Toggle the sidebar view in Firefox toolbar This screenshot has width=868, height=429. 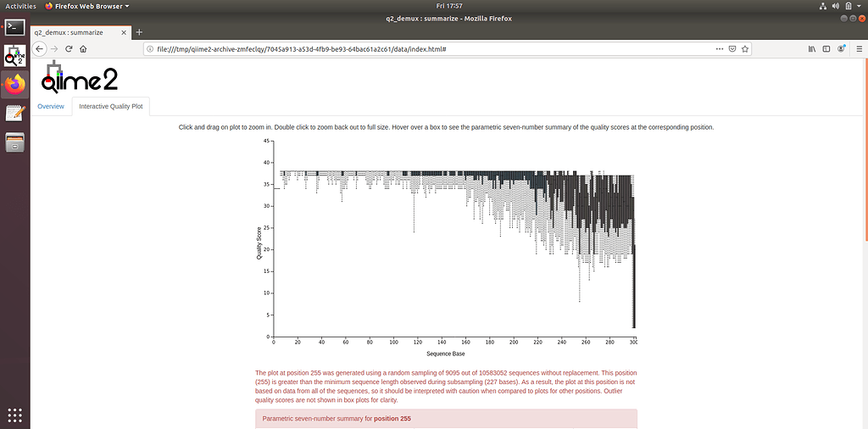(826, 49)
